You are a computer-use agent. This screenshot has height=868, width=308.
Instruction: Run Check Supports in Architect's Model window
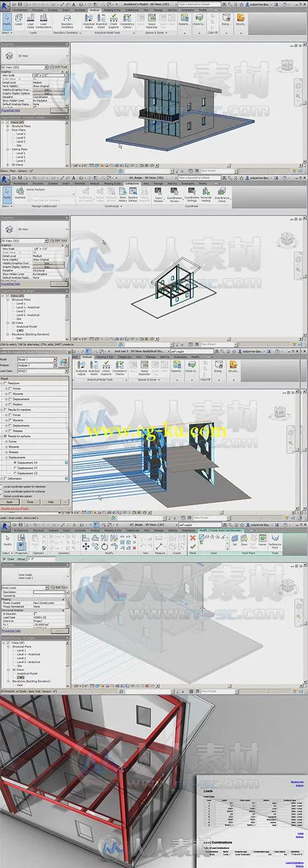pyautogui.click(x=112, y=22)
